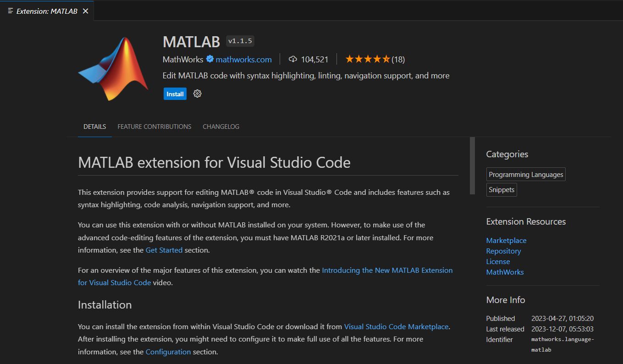Screen dimensions: 623x364
Task: Switch to the Details tab
Action: pos(95,127)
